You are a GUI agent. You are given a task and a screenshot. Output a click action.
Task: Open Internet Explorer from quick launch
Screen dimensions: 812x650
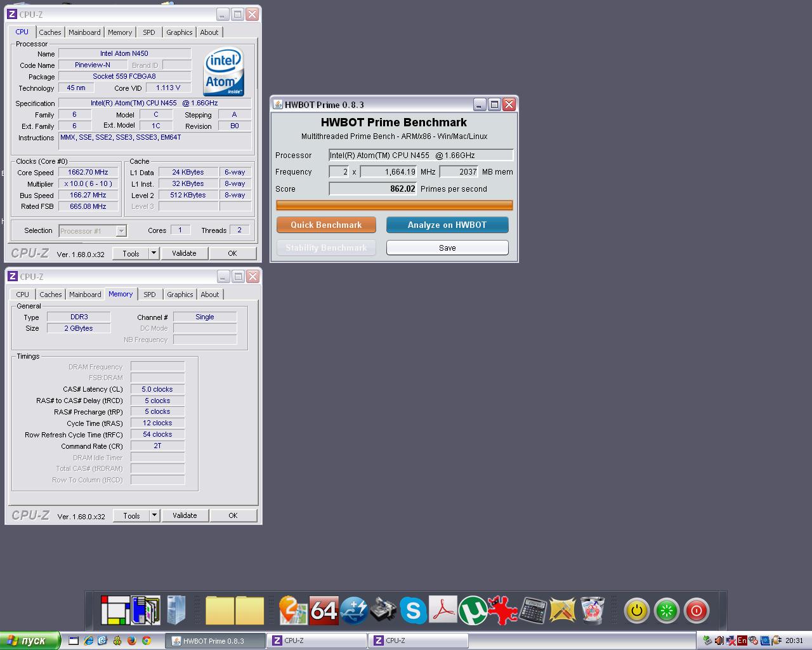pyautogui.click(x=88, y=640)
